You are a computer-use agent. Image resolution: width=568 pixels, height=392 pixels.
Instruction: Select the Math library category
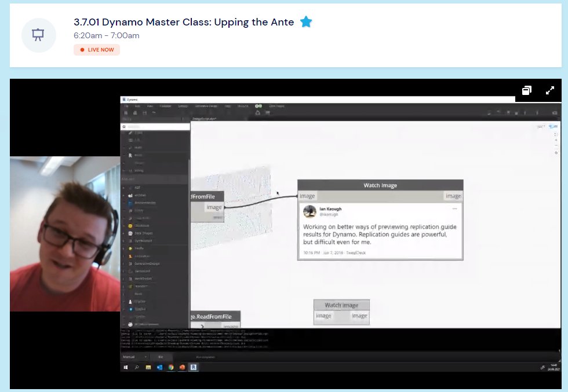click(139, 148)
